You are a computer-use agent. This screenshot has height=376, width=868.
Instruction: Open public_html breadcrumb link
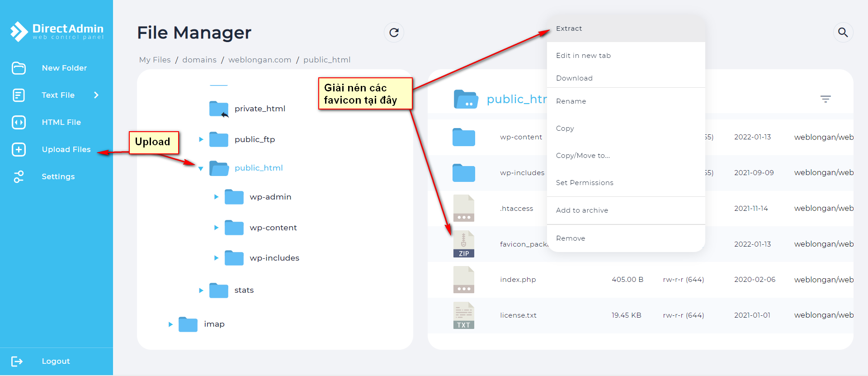click(x=327, y=60)
